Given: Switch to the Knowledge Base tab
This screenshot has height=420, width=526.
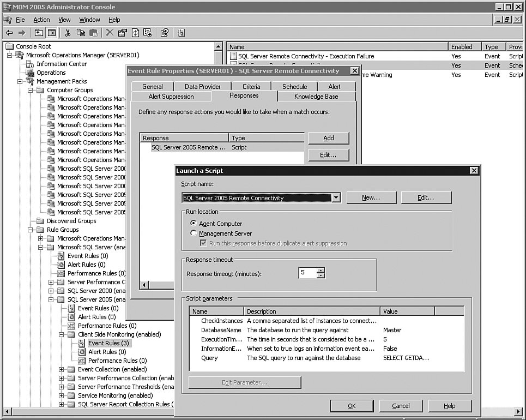Looking at the screenshot, I should [316, 97].
